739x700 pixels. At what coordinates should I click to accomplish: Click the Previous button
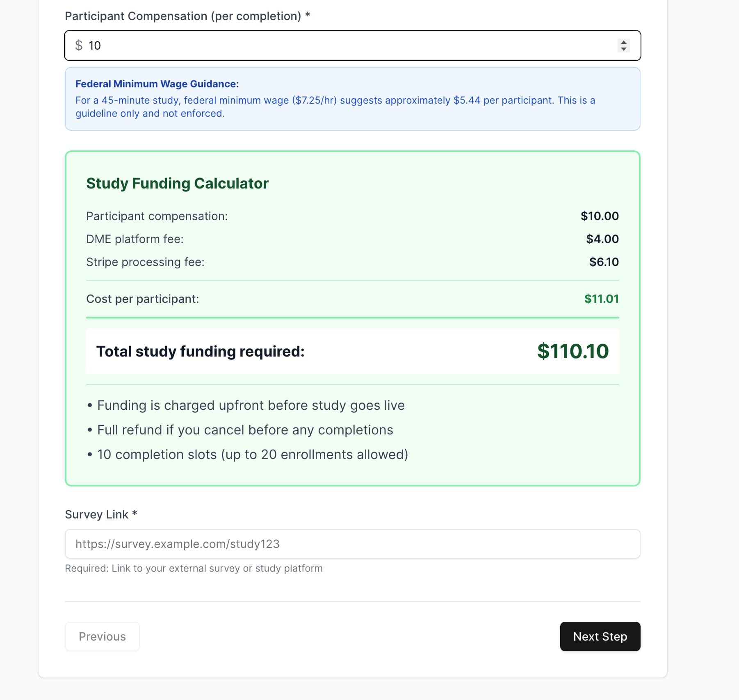click(102, 636)
